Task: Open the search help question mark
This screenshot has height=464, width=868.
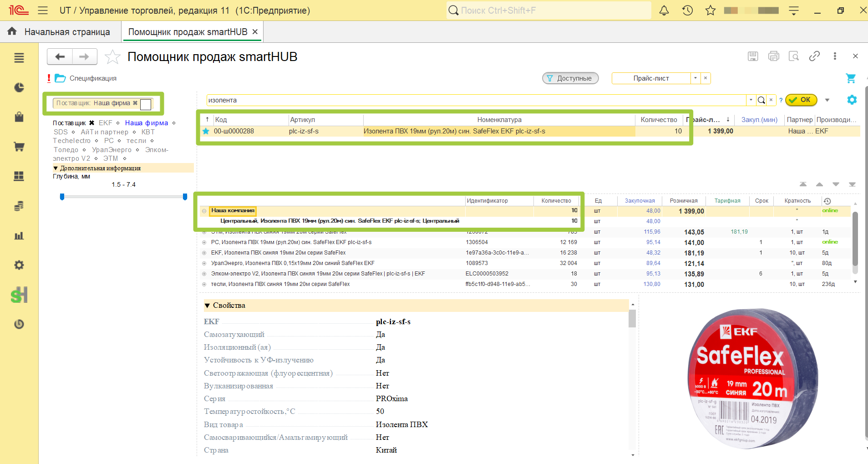Action: [x=781, y=101]
